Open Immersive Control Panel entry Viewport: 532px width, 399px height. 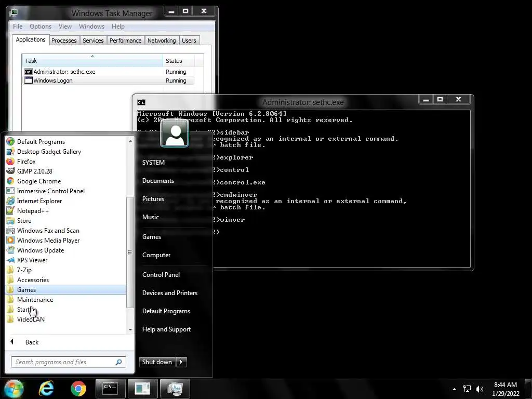point(50,191)
